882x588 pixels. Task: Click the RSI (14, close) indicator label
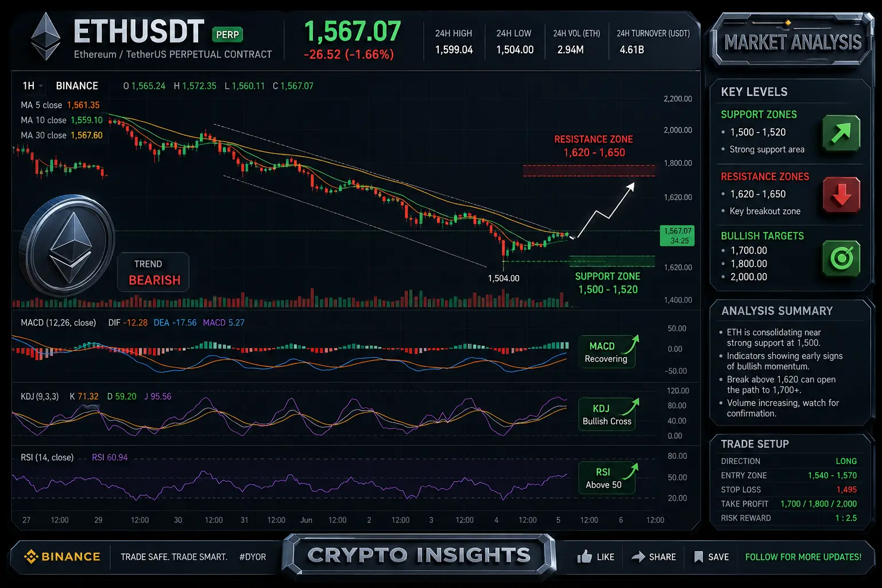[x=47, y=458]
